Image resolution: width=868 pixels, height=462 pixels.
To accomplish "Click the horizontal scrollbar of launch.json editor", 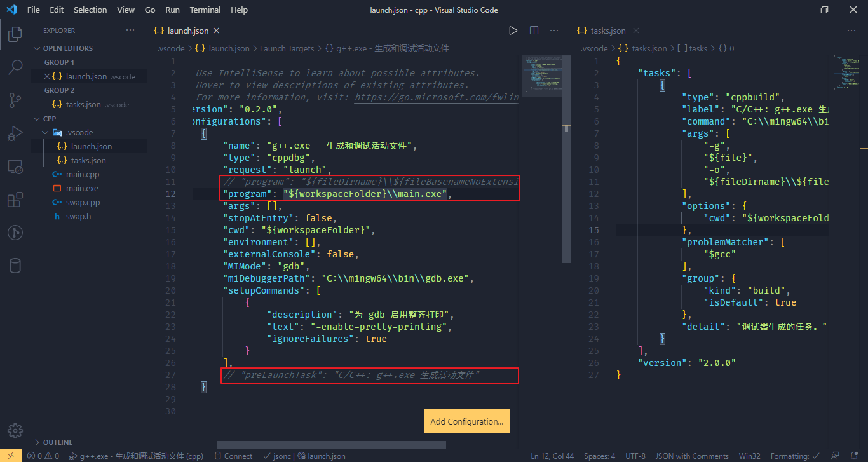I will click(331, 445).
